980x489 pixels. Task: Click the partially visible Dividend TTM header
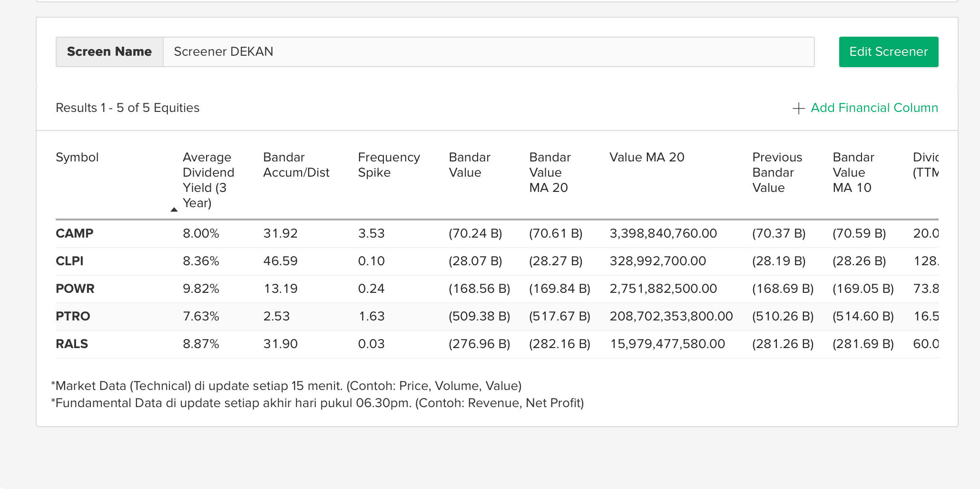[925, 165]
